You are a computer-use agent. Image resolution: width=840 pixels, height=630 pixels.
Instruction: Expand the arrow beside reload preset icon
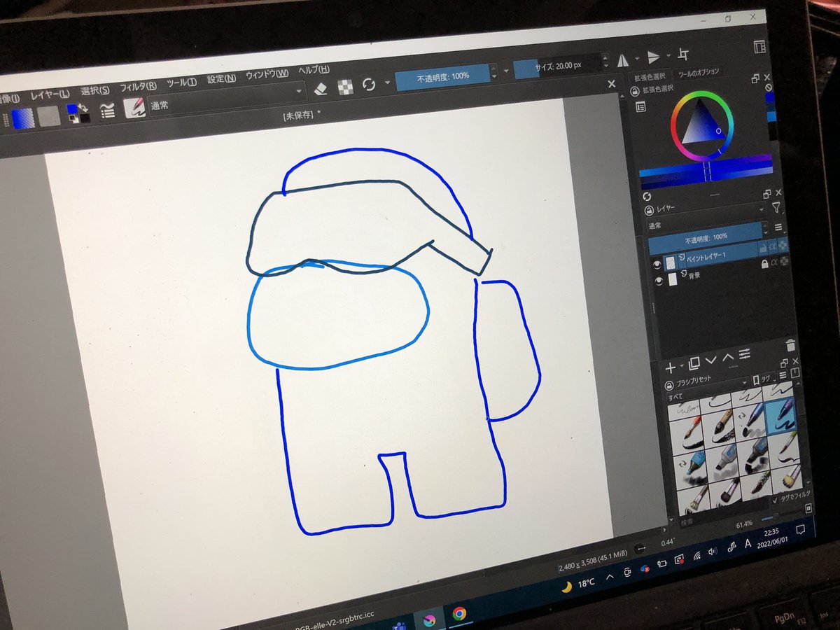point(387,83)
